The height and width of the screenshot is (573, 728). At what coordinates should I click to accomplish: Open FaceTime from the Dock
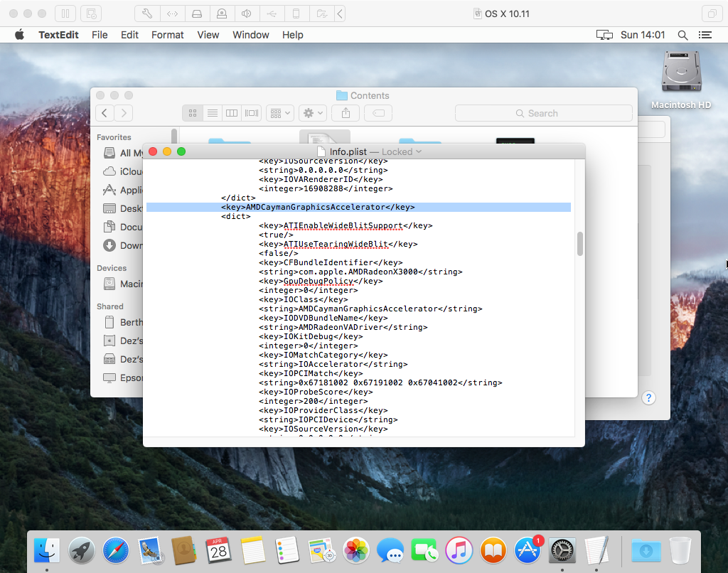pyautogui.click(x=424, y=551)
